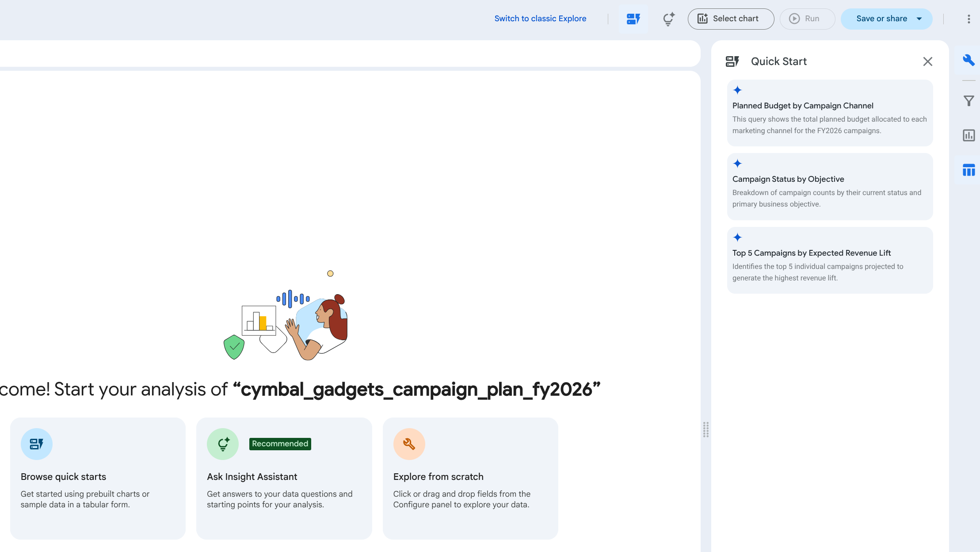Select the Campaign Status by Objective card
This screenshot has width=980, height=552.
(830, 186)
